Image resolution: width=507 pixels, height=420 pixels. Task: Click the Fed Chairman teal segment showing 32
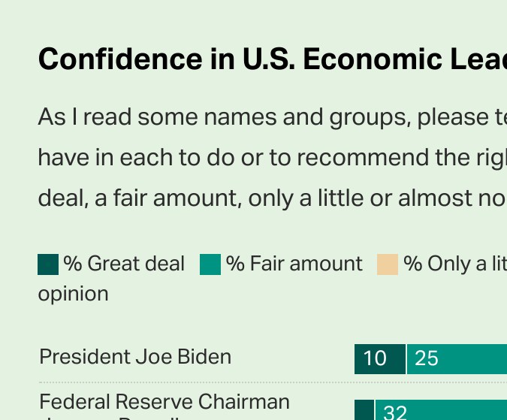pos(441,410)
